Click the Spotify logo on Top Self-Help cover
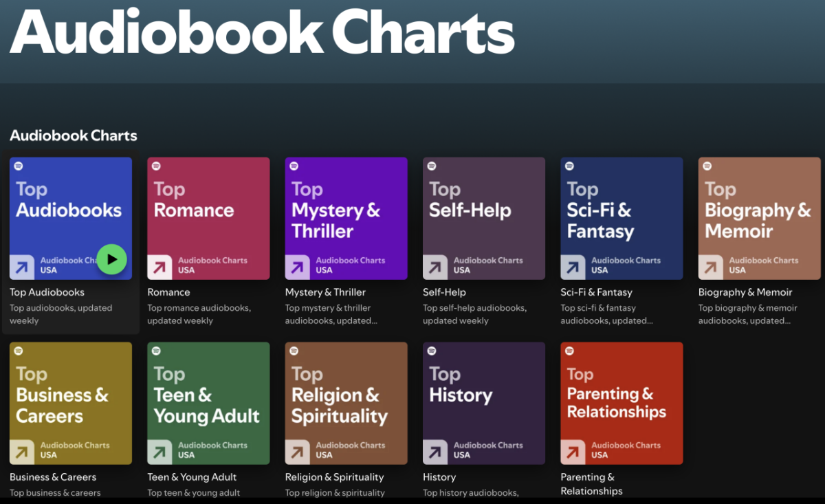The height and width of the screenshot is (504, 825). pos(432,166)
